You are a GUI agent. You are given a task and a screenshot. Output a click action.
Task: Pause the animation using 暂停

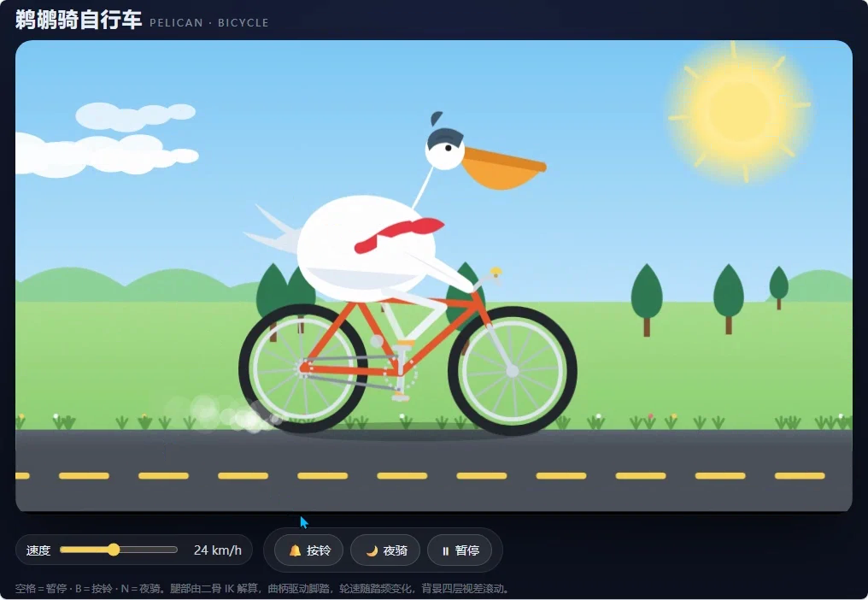pos(460,550)
